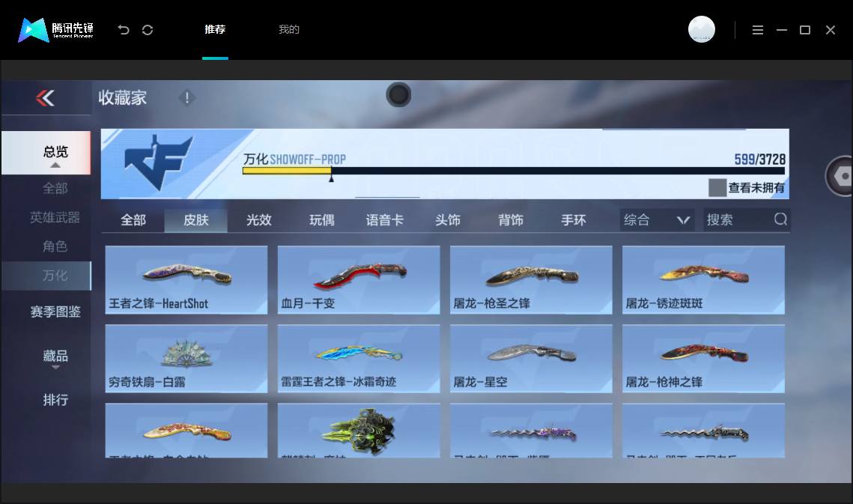Viewport: 853px width, 504px height.
Task: Click the 收藏家 page title
Action: (122, 98)
